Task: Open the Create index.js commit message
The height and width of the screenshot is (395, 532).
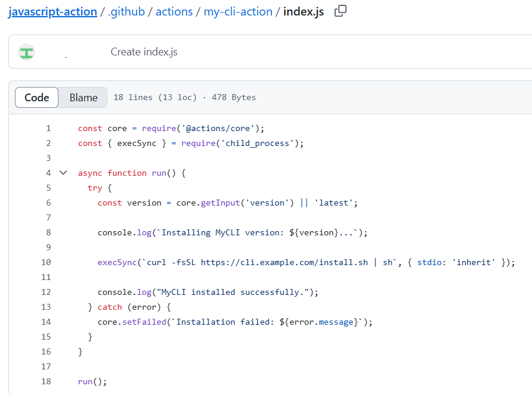Action: pyautogui.click(x=144, y=52)
